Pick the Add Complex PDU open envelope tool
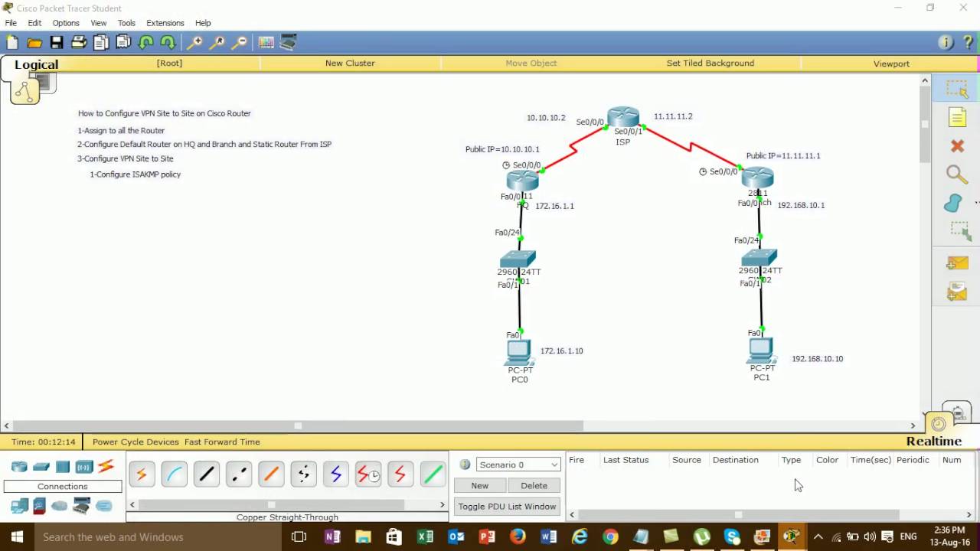This screenshot has width=980, height=551. [x=957, y=292]
